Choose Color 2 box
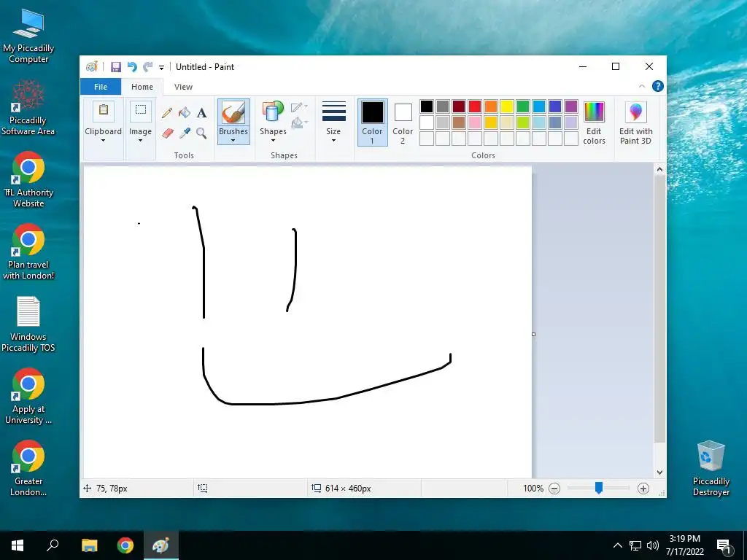 403,122
